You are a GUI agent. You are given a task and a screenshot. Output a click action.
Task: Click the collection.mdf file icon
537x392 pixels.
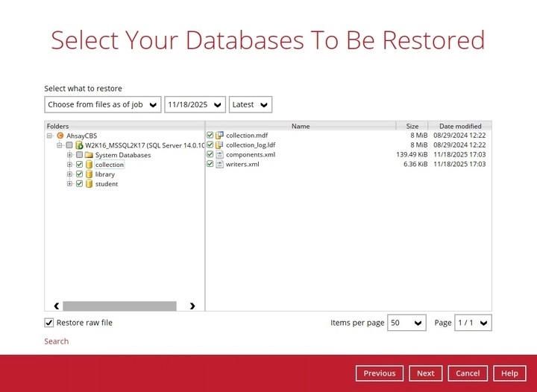coord(219,136)
